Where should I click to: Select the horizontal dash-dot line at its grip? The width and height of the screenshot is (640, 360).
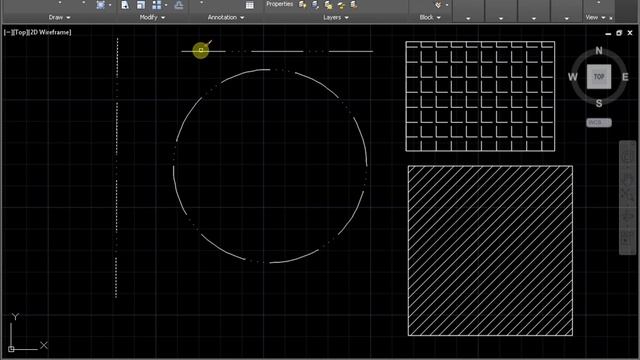click(x=201, y=50)
